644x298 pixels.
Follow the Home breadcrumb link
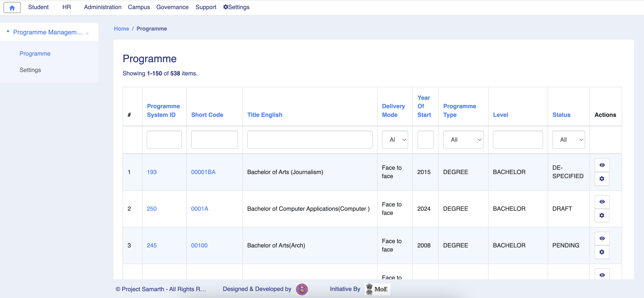point(121,28)
